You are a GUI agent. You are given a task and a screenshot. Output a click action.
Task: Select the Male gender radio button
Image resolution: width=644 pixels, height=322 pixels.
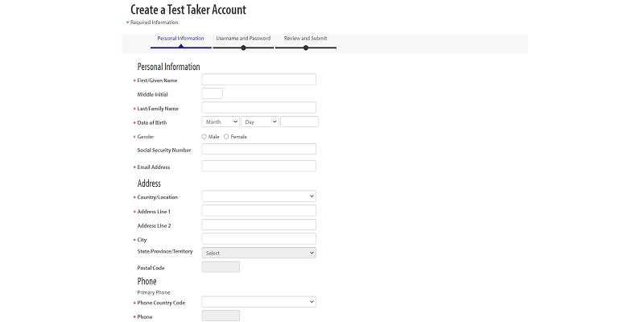(x=204, y=137)
